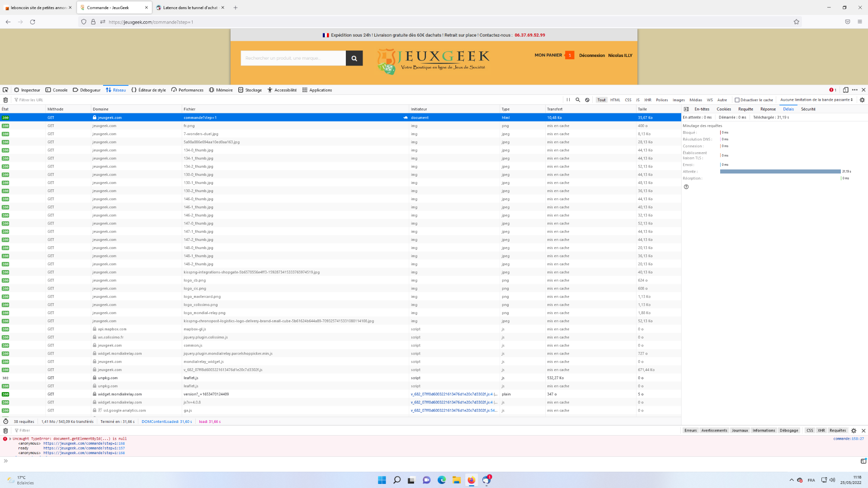This screenshot has width=868, height=488.
Task: Open the Débogueur tab
Action: (x=87, y=90)
